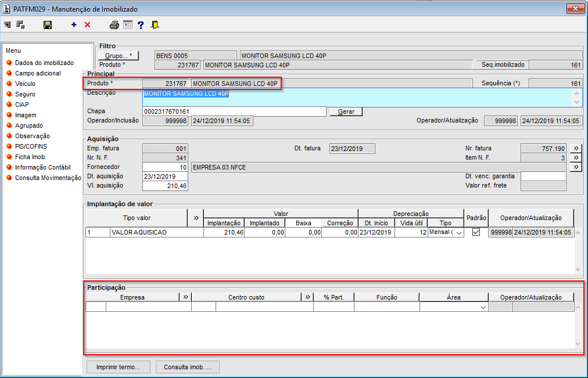The width and height of the screenshot is (588, 378).
Task: Click the Gerar button
Action: [346, 111]
